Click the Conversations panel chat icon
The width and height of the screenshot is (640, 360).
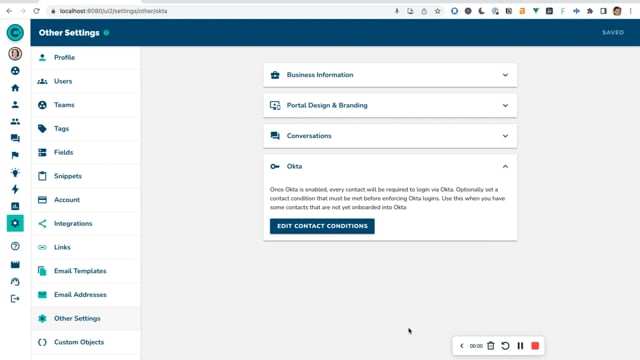click(275, 136)
